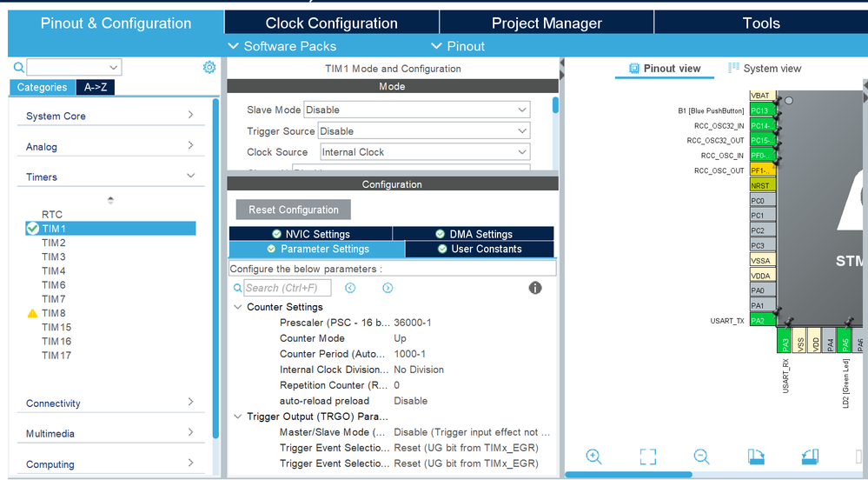Open the DMA Settings tab
868x480 pixels.
point(474,234)
